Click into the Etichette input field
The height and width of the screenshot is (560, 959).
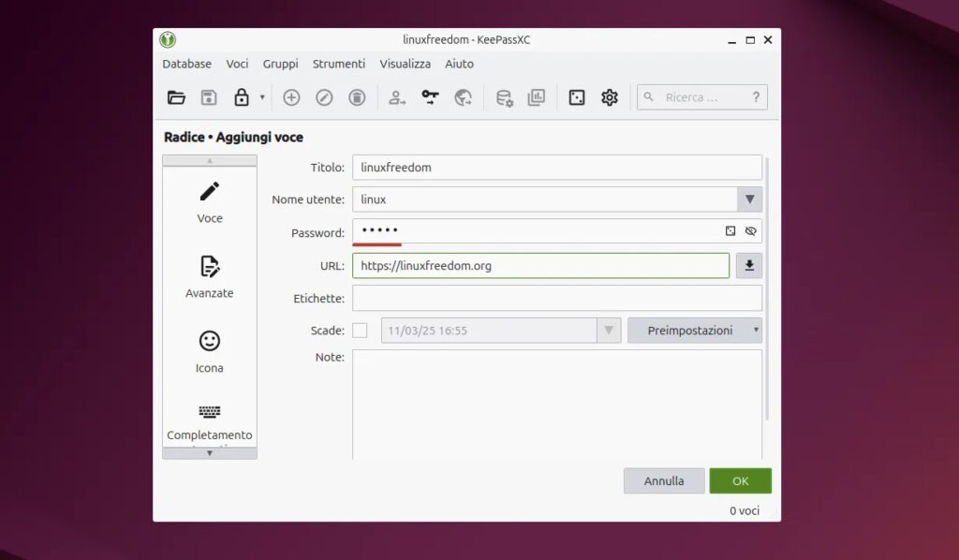coord(557,299)
